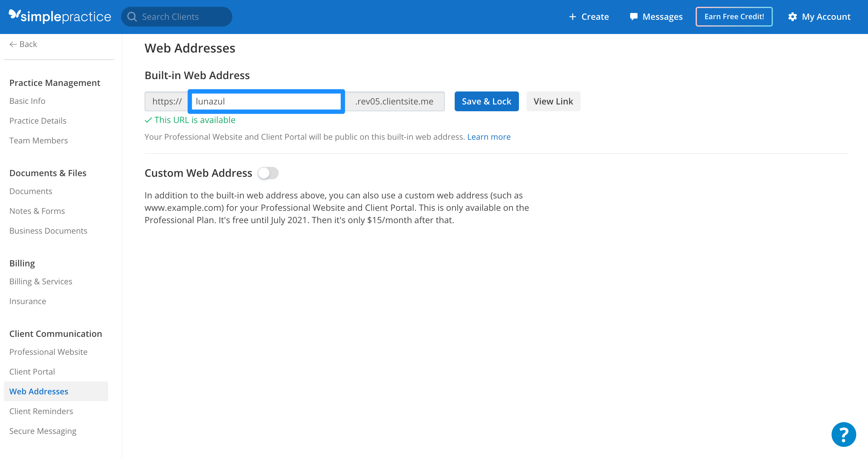Click the Documents & Files section header
Viewport: 868px width, 458px height.
(x=48, y=173)
